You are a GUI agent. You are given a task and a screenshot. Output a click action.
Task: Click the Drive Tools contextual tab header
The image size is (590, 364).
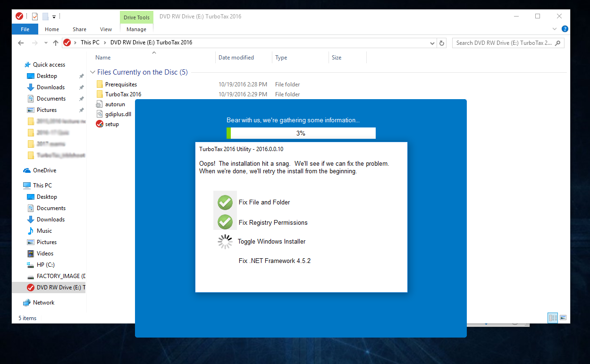136,17
